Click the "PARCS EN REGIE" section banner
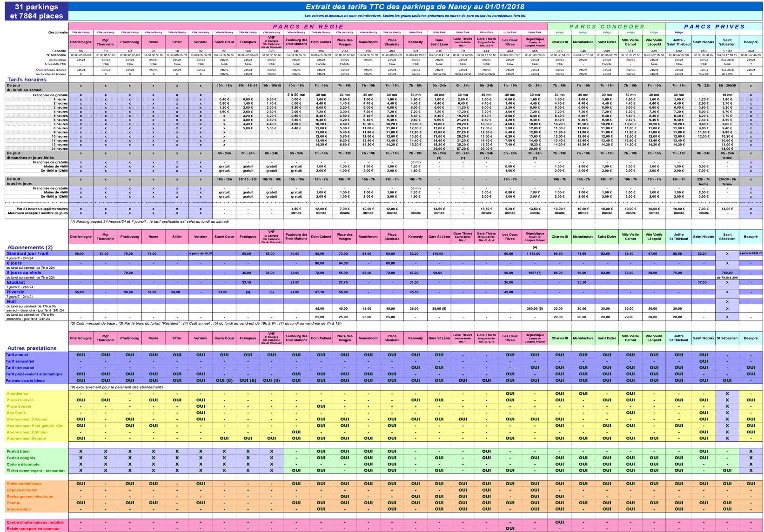764x532 pixels. click(308, 27)
